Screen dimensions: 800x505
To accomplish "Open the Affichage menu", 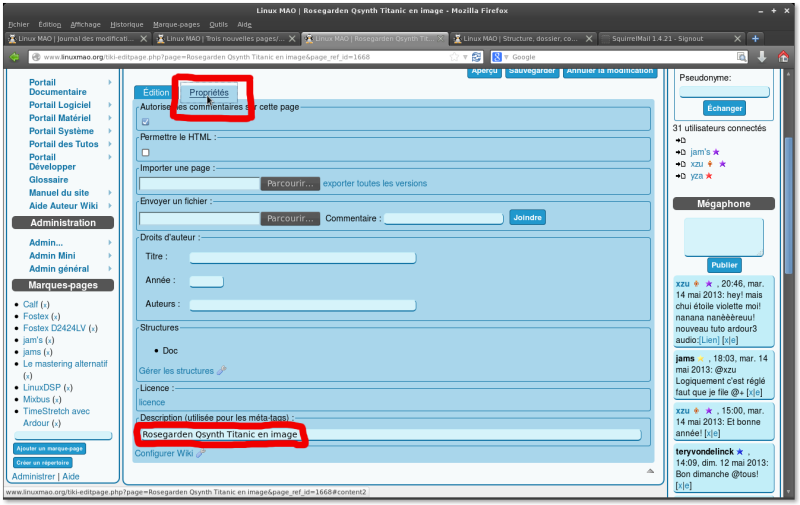I will tap(85, 24).
